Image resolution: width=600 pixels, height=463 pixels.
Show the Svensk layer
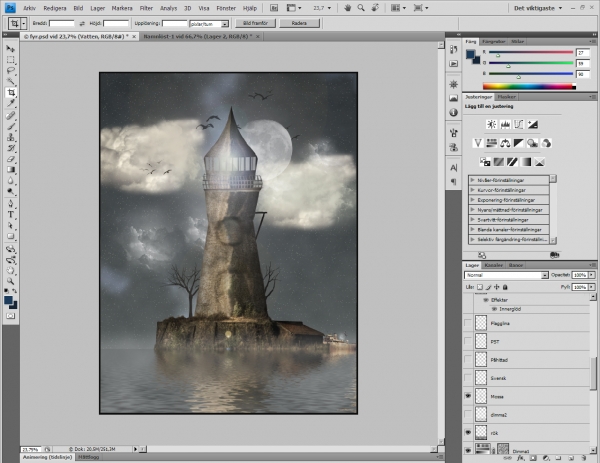point(468,378)
